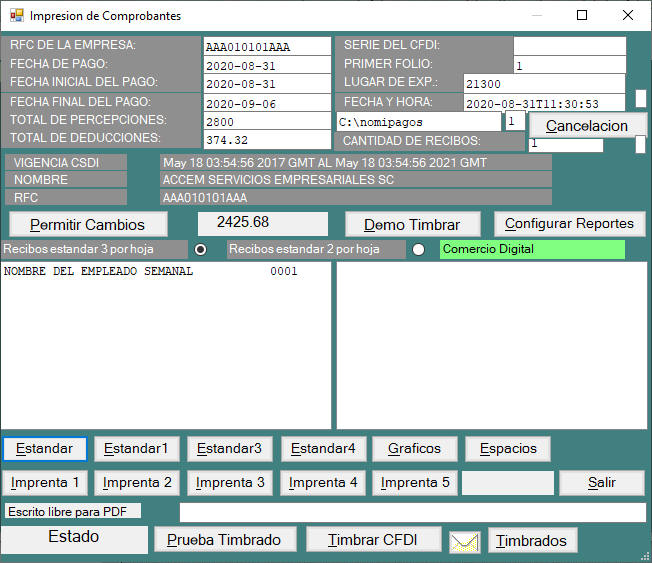Click the app icon in title bar

click(x=16, y=16)
